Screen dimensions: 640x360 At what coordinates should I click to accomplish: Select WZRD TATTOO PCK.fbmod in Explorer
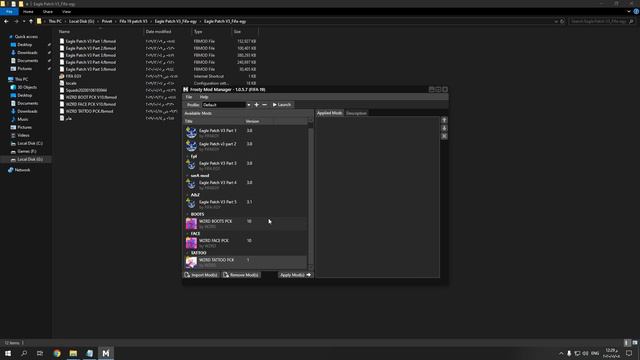(89, 111)
